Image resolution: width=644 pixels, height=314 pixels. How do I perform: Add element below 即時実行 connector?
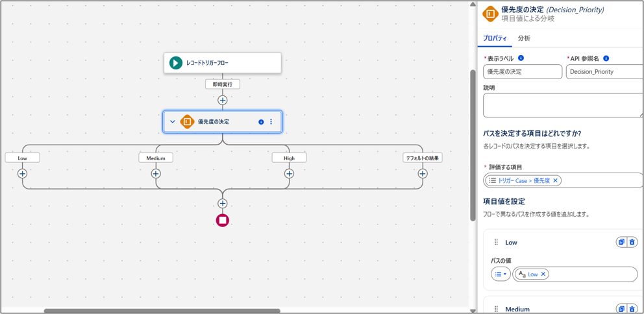223,100
